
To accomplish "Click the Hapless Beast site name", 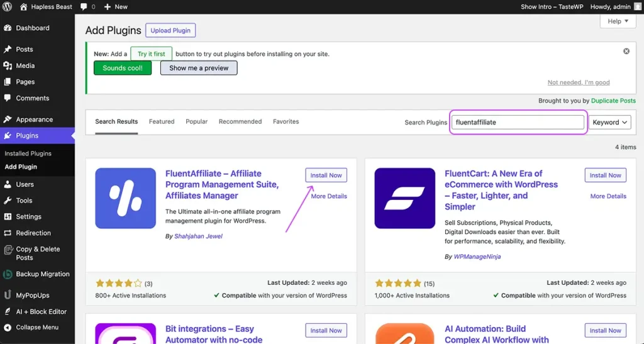I will pyautogui.click(x=52, y=7).
